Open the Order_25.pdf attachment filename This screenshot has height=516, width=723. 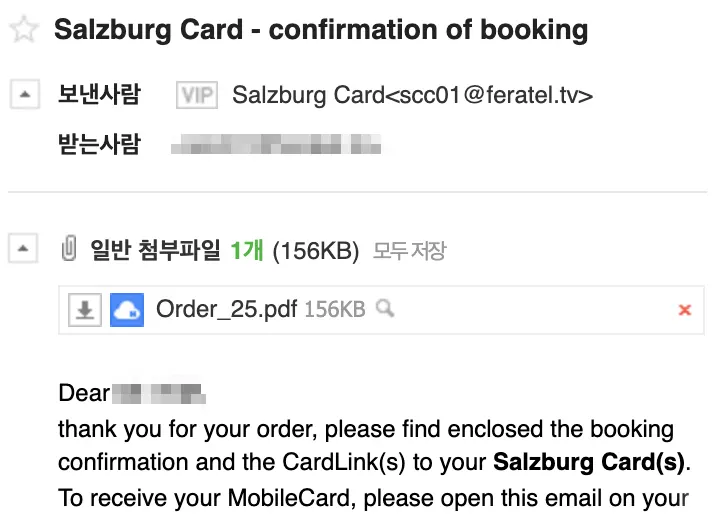pyautogui.click(x=226, y=310)
